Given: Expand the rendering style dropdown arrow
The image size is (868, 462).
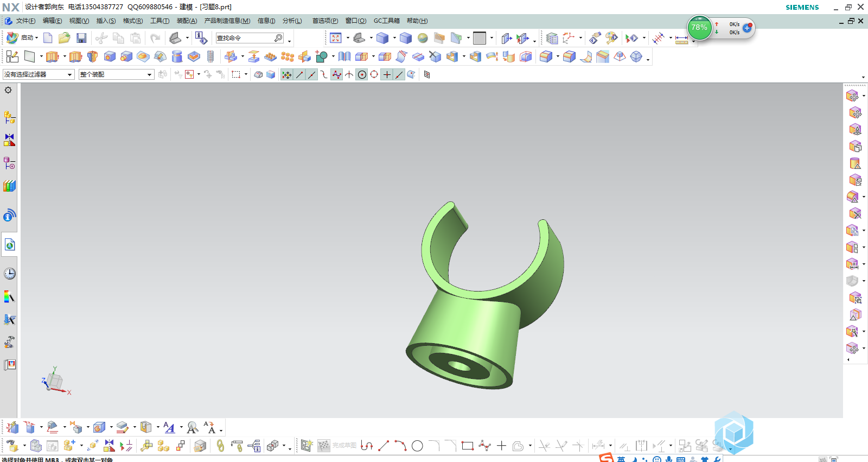Looking at the screenshot, I should 394,38.
